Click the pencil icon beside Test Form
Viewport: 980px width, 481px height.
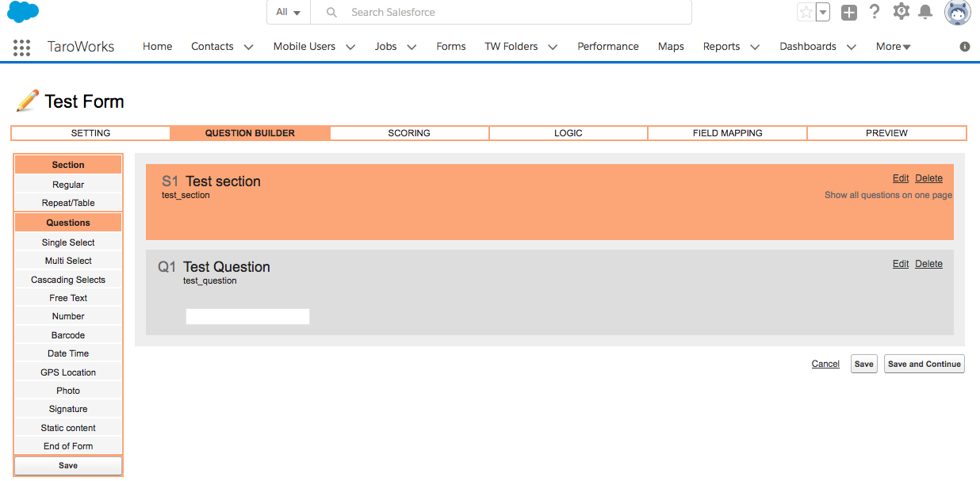point(27,101)
